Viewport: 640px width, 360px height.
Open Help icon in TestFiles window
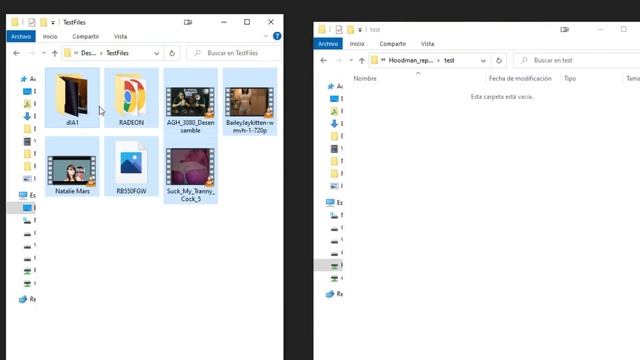click(x=277, y=36)
